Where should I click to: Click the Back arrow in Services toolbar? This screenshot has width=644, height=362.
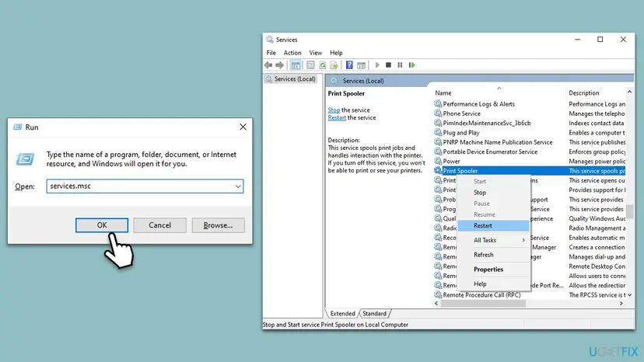click(x=268, y=64)
